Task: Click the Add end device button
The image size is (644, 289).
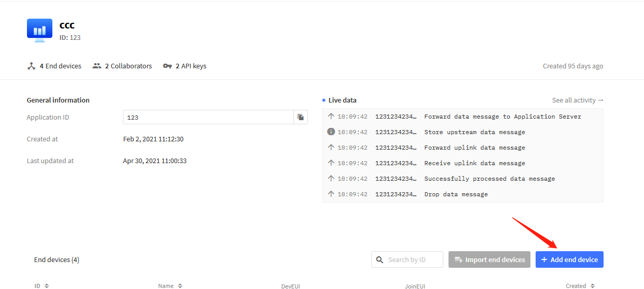Action: click(x=569, y=259)
